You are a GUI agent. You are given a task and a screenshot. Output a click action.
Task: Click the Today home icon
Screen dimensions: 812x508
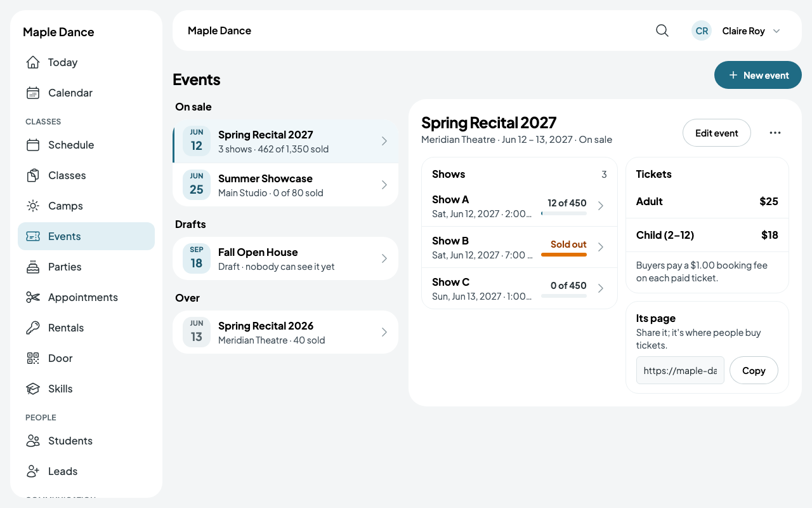(x=33, y=62)
